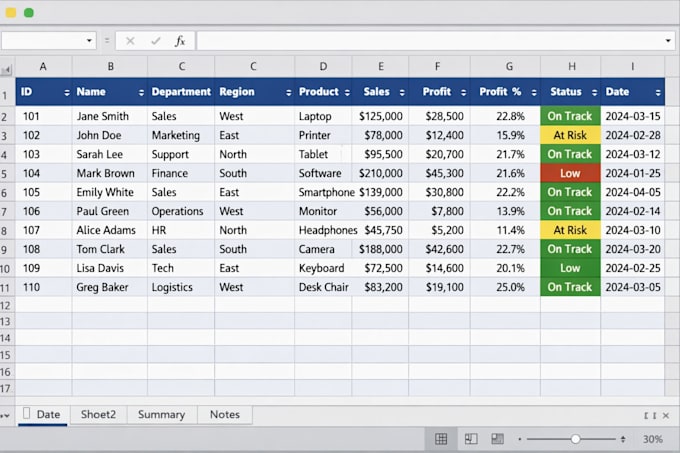680x453 pixels.
Task: Select the cell containing Jane Smith
Action: pyautogui.click(x=110, y=116)
